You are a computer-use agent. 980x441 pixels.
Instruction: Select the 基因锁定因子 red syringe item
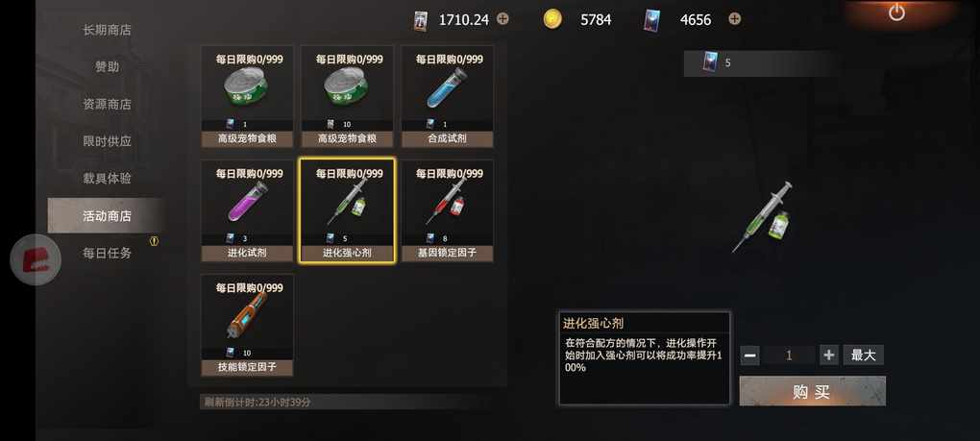(447, 210)
